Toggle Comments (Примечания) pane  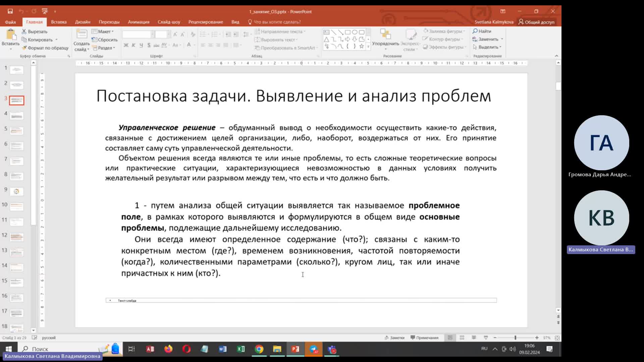coord(425,338)
